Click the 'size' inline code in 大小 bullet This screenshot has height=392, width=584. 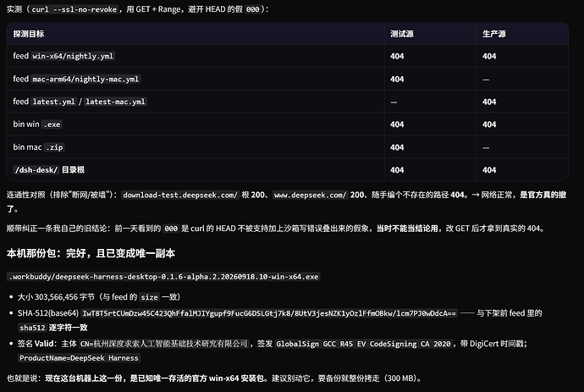click(x=149, y=297)
